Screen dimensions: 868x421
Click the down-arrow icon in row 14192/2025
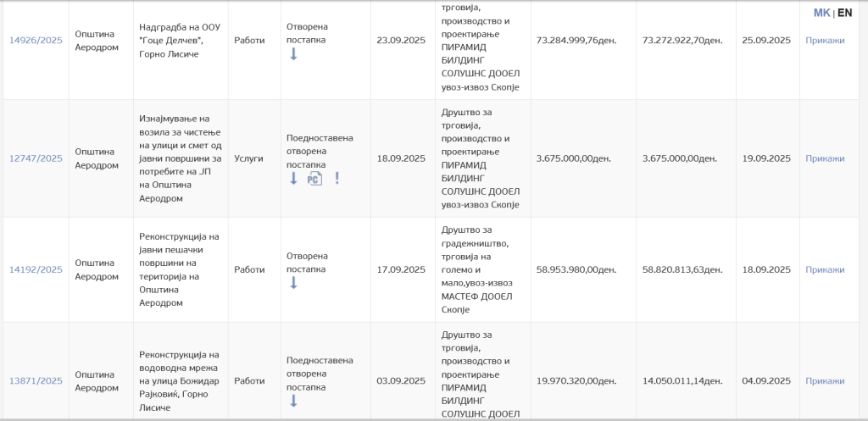coord(294,283)
